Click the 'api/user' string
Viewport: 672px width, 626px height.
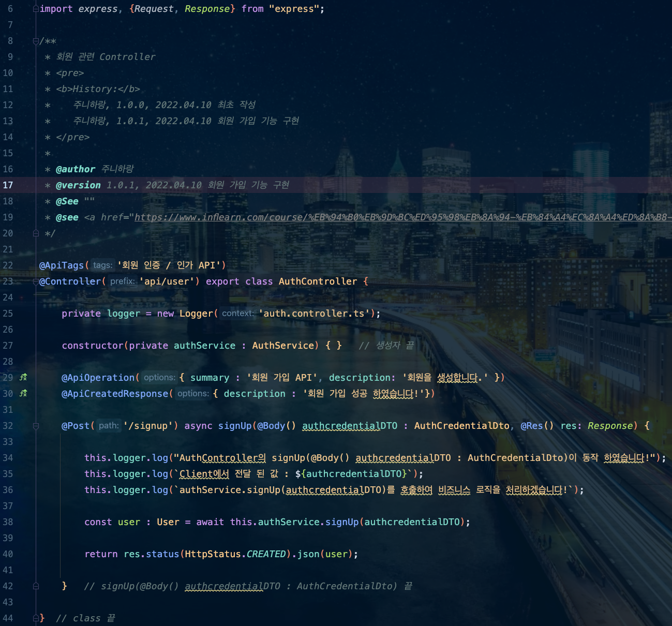(167, 281)
